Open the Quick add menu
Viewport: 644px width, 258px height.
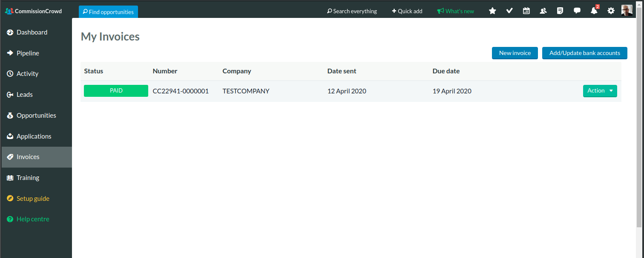pyautogui.click(x=407, y=11)
